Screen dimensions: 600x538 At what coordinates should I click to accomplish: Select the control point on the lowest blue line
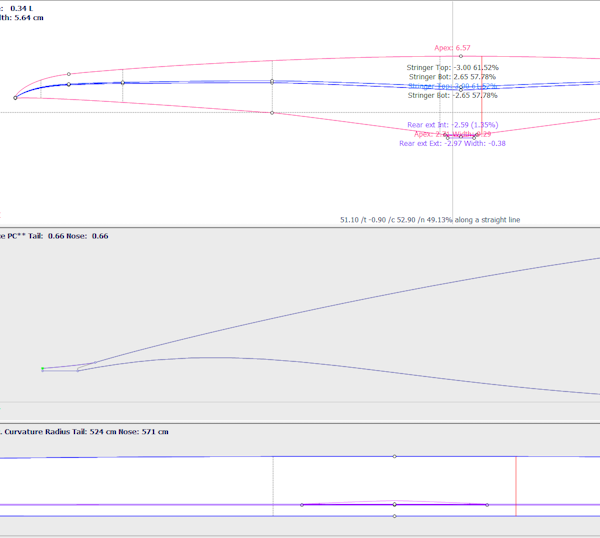[395, 517]
